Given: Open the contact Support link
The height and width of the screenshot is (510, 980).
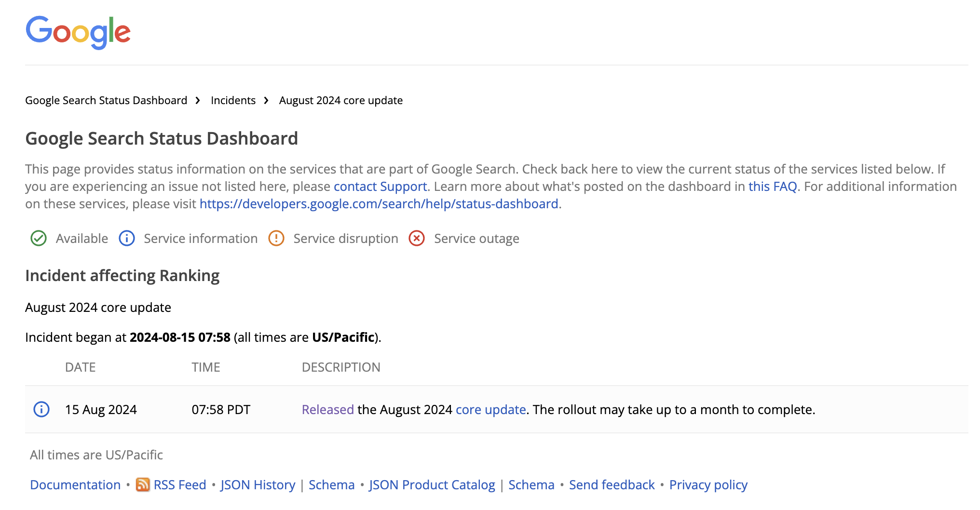Looking at the screenshot, I should click(380, 187).
